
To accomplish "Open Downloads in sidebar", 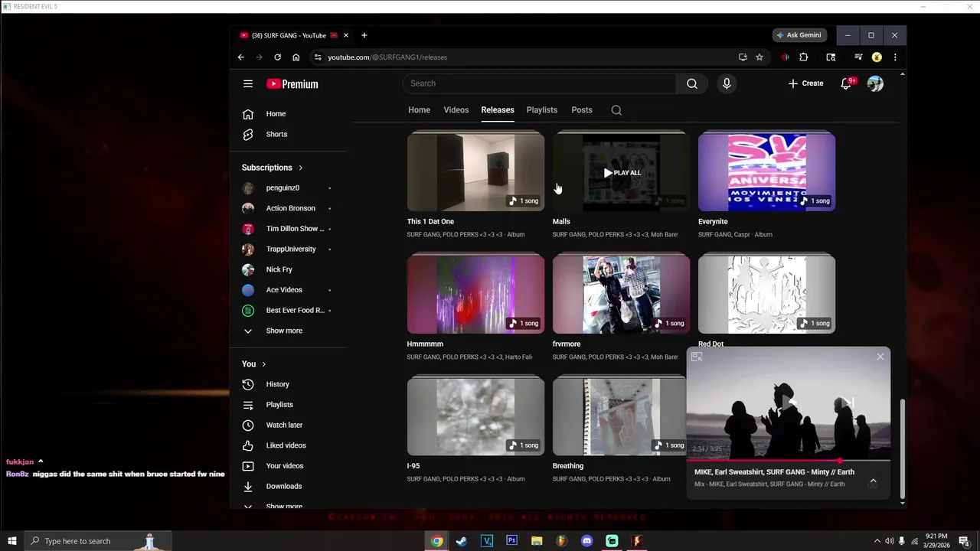I will point(289,487).
